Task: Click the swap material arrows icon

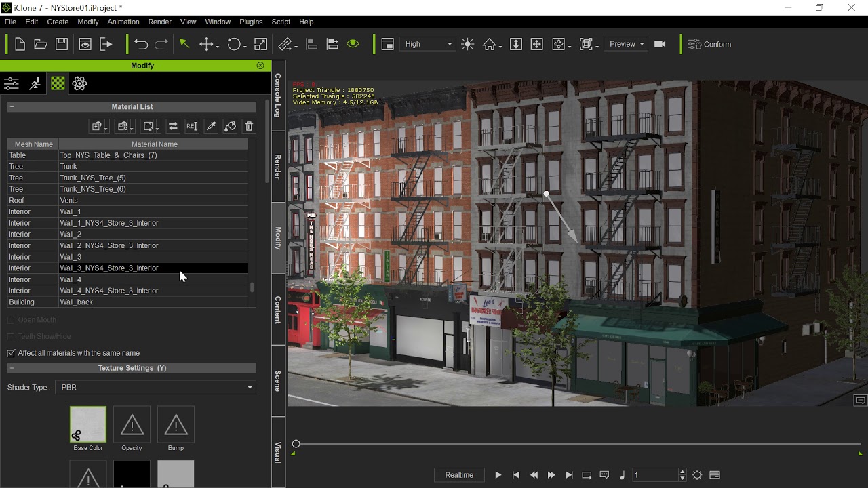Action: tap(173, 126)
